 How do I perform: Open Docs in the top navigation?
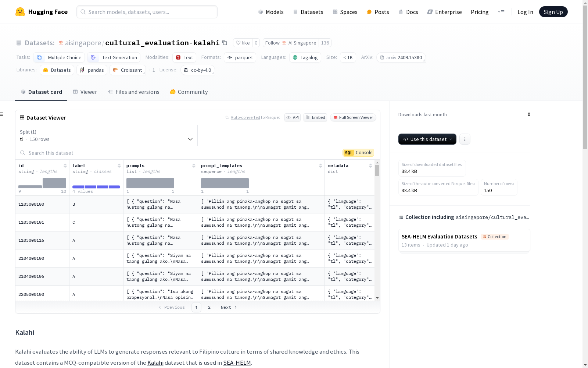coord(408,12)
